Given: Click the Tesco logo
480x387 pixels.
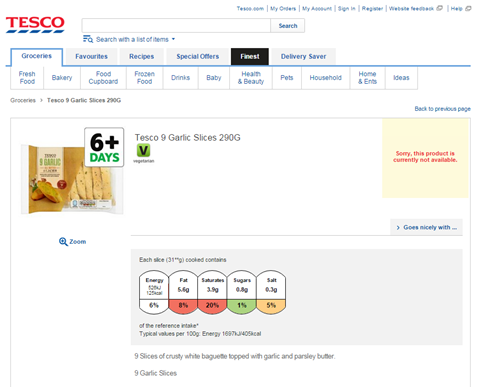Looking at the screenshot, I should click(35, 24).
